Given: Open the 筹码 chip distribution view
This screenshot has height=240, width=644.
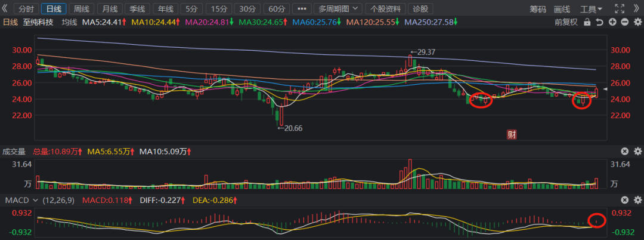Looking at the screenshot, I should pos(537,9).
